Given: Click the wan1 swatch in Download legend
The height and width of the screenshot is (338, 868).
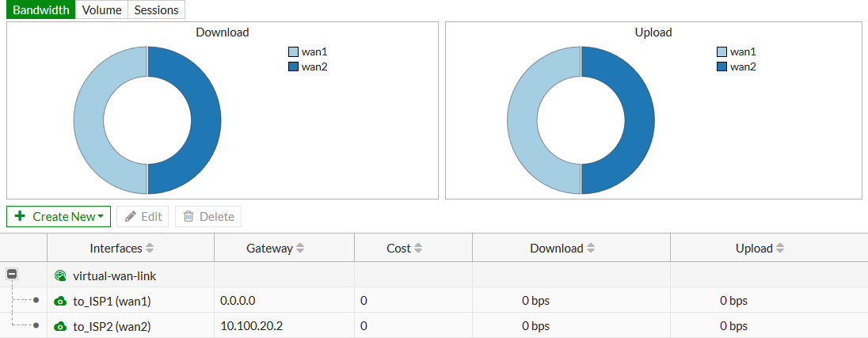Looking at the screenshot, I should (293, 52).
